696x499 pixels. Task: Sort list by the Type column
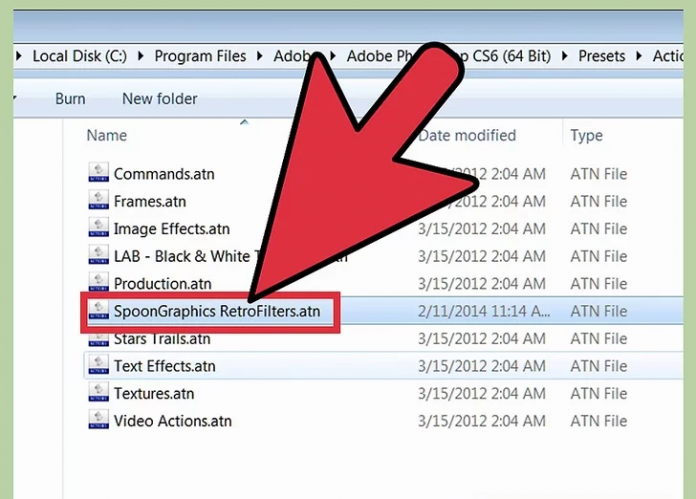coord(586,135)
